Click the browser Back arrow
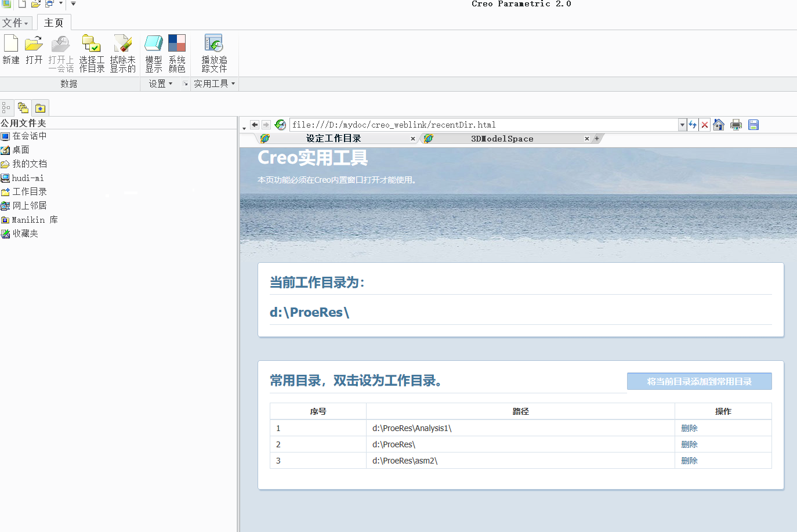 pos(255,125)
